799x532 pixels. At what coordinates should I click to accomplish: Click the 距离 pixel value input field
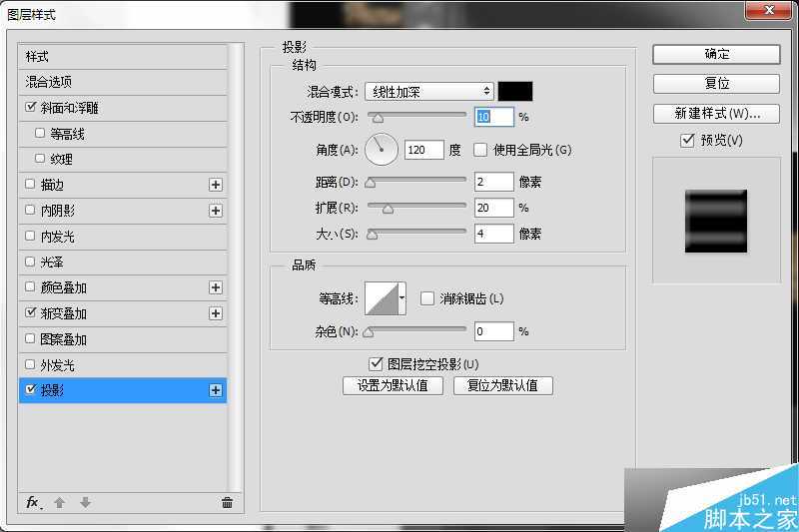[493, 182]
